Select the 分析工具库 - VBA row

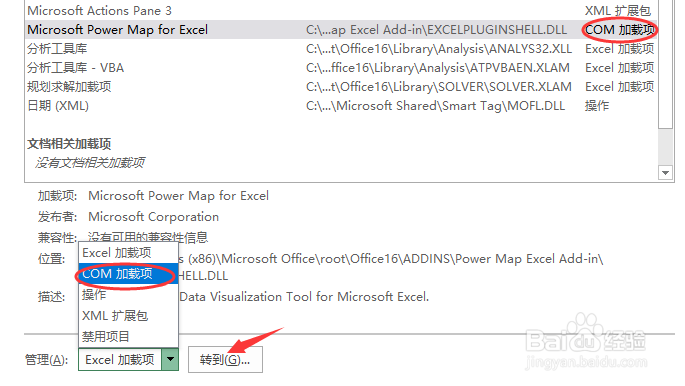341,68
